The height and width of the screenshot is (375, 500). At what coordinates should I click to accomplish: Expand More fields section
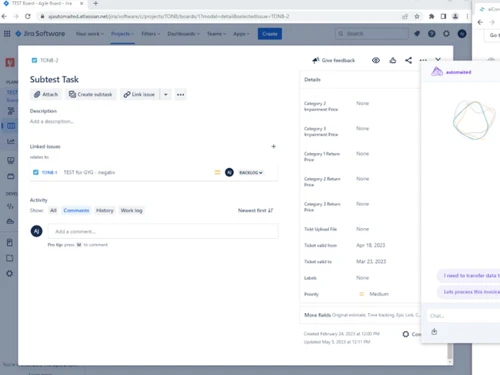pyautogui.click(x=360, y=315)
